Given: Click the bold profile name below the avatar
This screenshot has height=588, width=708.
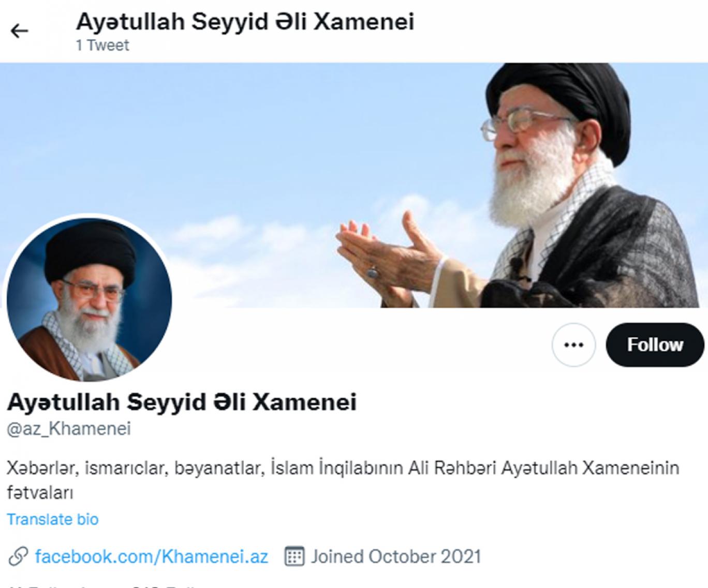Looking at the screenshot, I should [182, 402].
